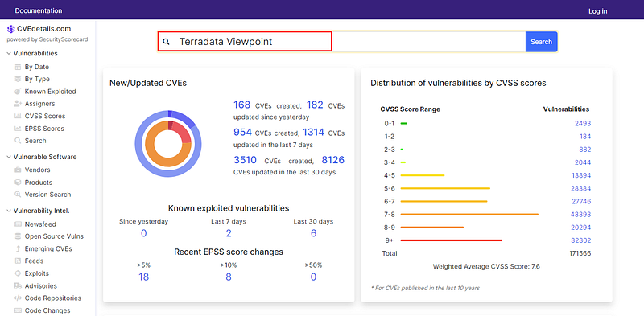644x316 pixels.
Task: Click the calendar icon beside By Date
Action: tap(18, 67)
